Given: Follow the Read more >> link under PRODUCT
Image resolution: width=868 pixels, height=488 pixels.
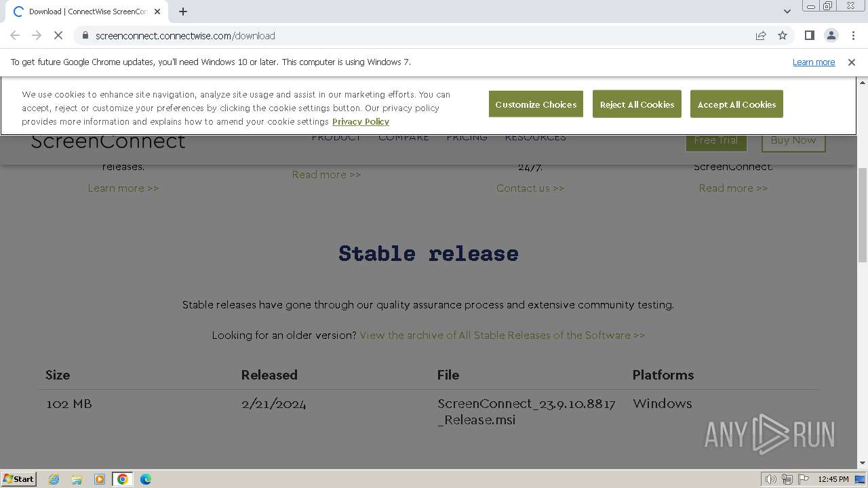Looking at the screenshot, I should pyautogui.click(x=326, y=175).
